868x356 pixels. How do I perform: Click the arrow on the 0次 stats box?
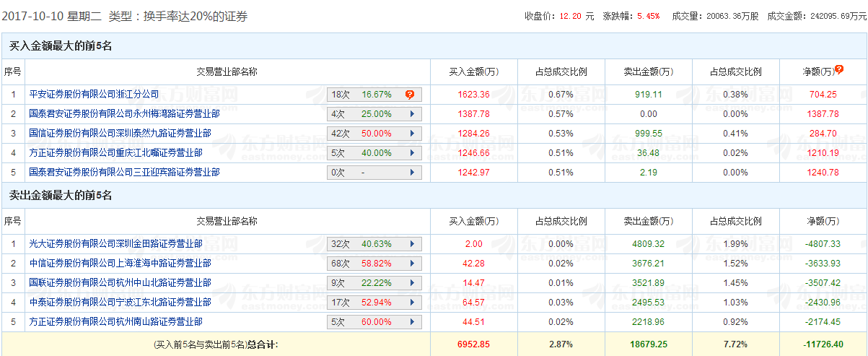[412, 173]
